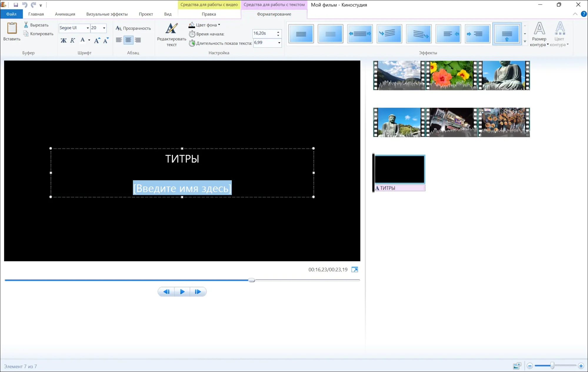Show the next row of effects
This screenshot has width=588, height=372.
[525, 34]
